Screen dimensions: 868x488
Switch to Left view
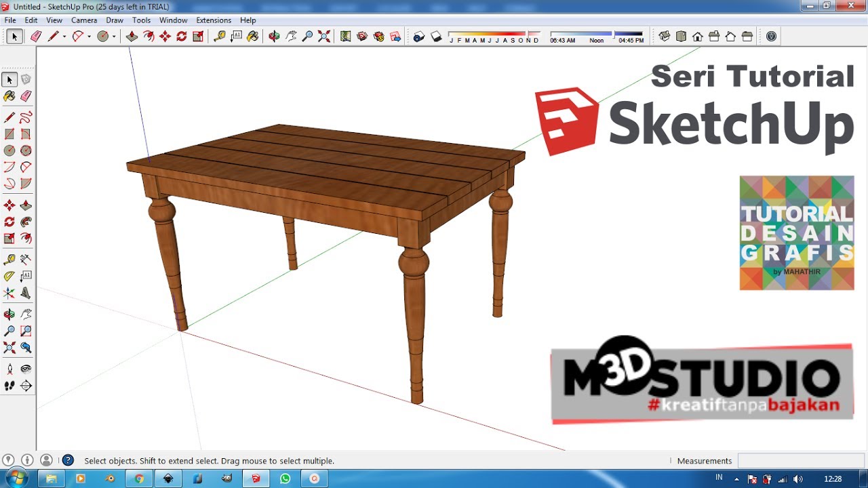click(x=747, y=37)
